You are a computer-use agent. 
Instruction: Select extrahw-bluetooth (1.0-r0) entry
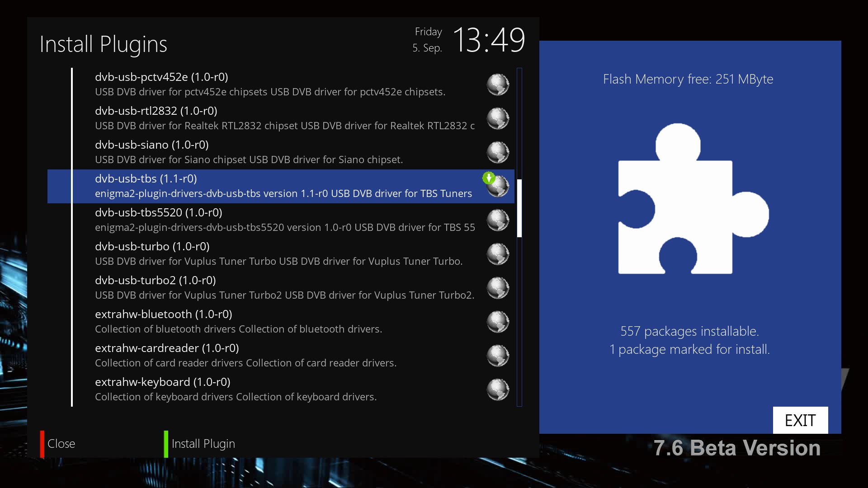click(x=281, y=322)
